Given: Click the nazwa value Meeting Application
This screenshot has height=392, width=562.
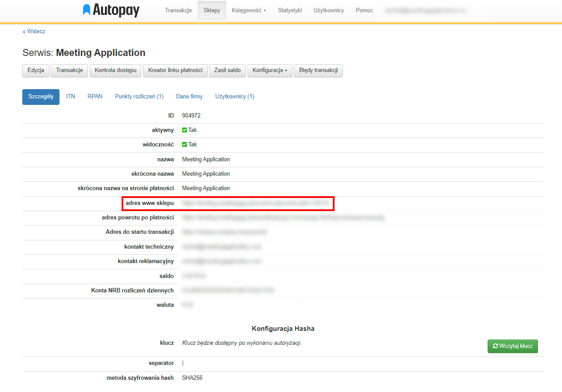Looking at the screenshot, I should [206, 160].
